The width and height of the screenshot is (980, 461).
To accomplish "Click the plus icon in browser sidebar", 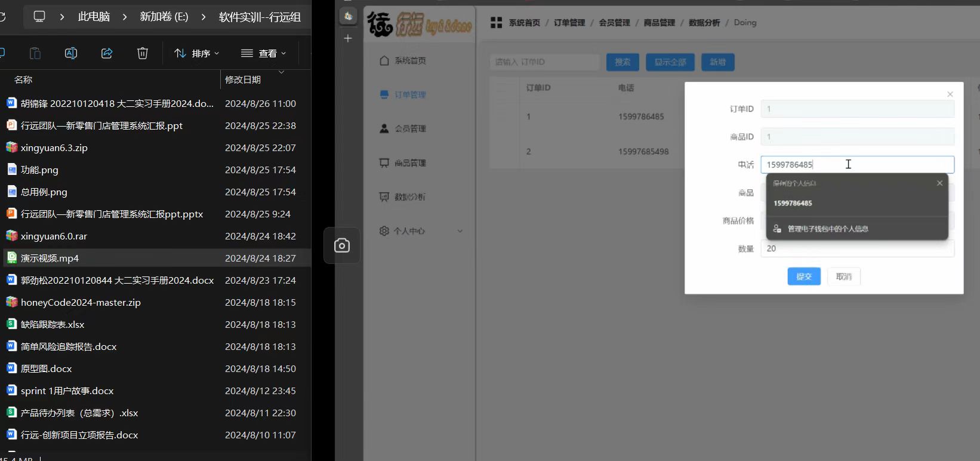I will pos(348,38).
